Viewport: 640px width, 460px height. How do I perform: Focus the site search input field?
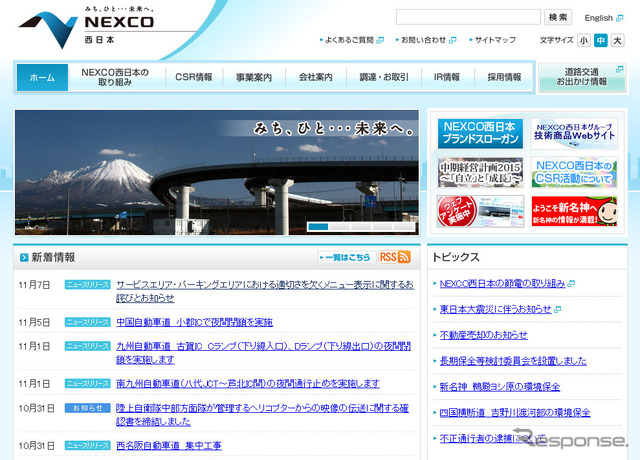468,17
